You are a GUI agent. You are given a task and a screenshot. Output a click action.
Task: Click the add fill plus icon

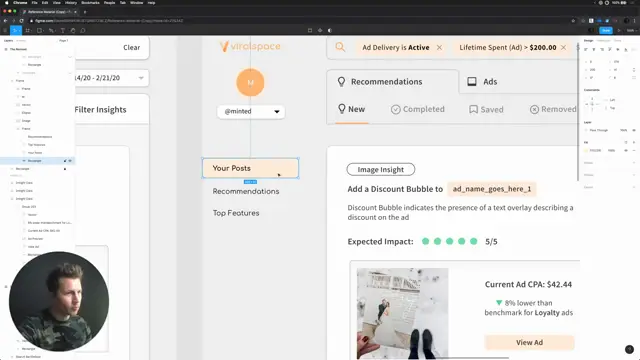tap(634, 142)
